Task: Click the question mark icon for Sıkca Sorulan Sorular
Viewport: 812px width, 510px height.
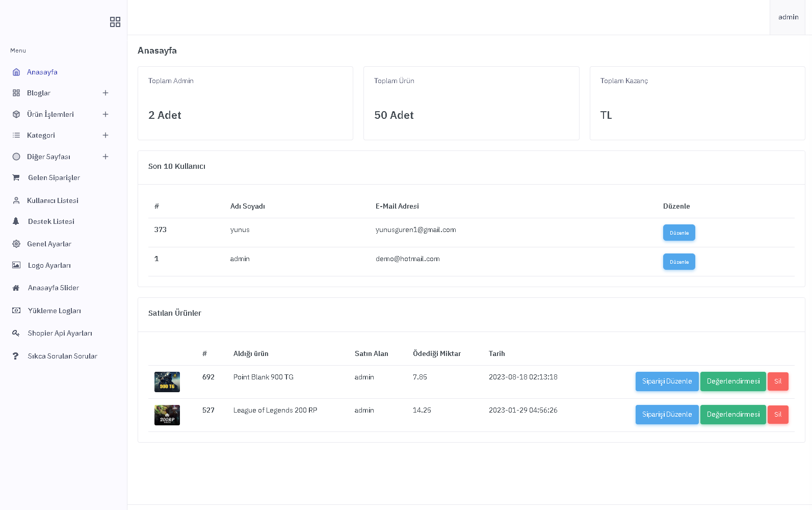Action: click(x=15, y=356)
